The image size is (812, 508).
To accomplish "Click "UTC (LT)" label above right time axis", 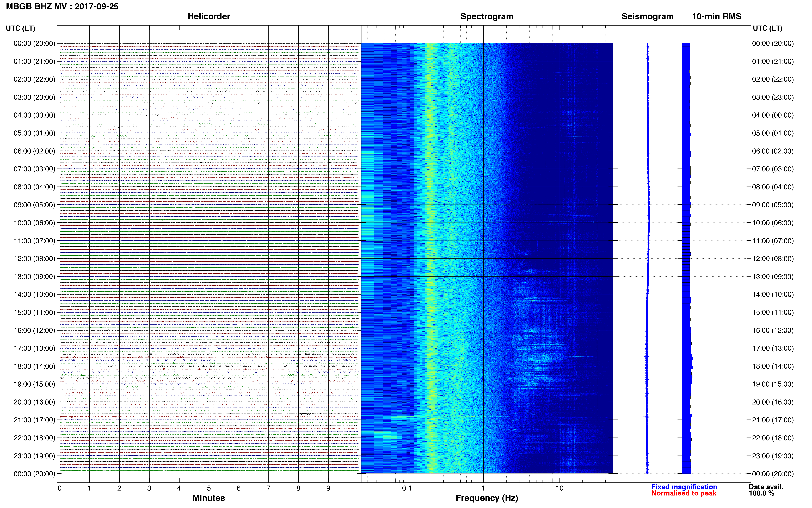I will [767, 28].
